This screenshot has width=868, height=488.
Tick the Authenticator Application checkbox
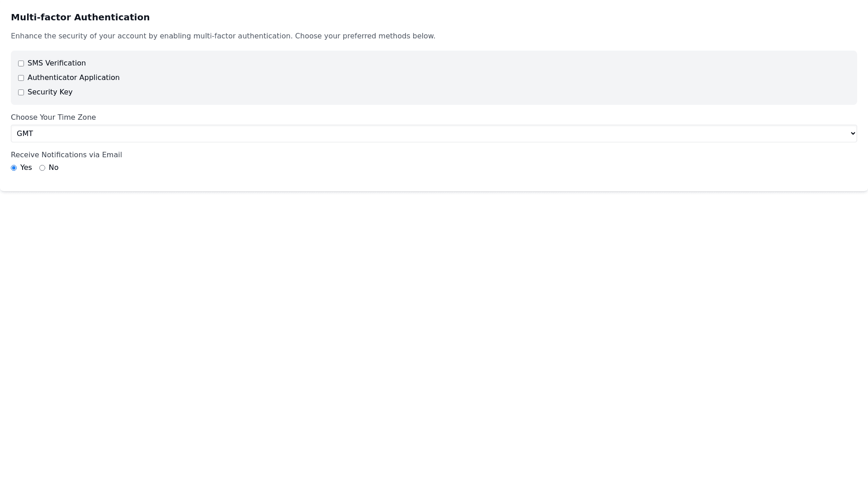(21, 78)
